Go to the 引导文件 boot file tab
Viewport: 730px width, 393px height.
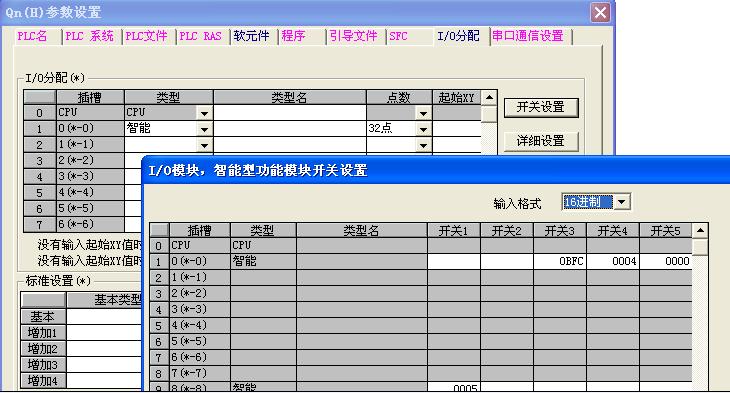point(353,36)
